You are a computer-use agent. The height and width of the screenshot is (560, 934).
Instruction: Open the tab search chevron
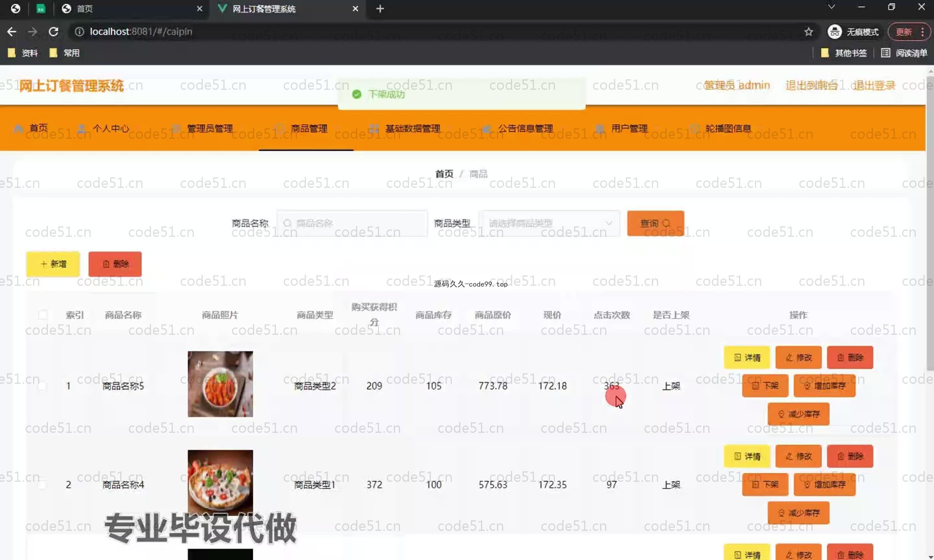pyautogui.click(x=831, y=7)
